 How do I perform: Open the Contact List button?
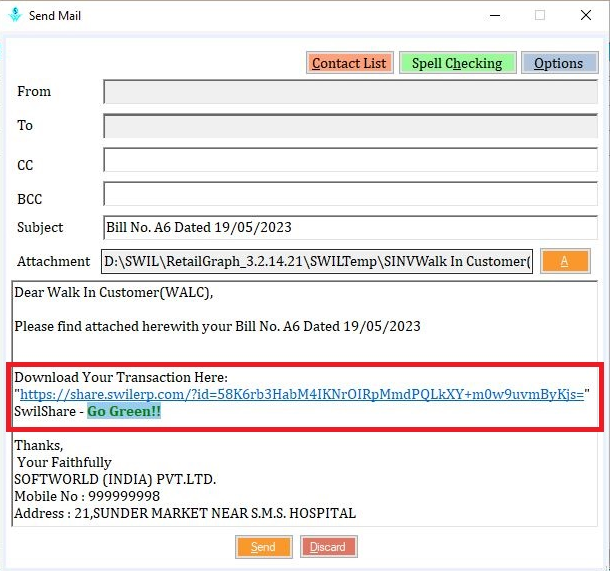point(349,63)
